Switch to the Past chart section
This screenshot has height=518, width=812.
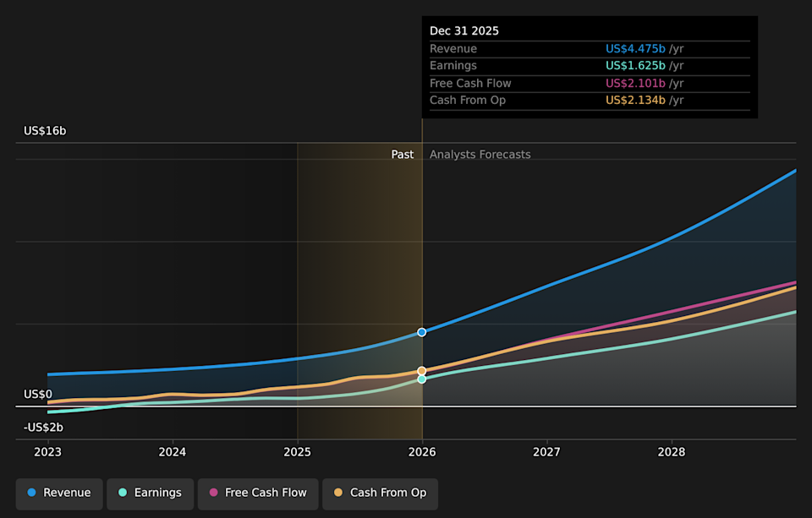tap(403, 154)
